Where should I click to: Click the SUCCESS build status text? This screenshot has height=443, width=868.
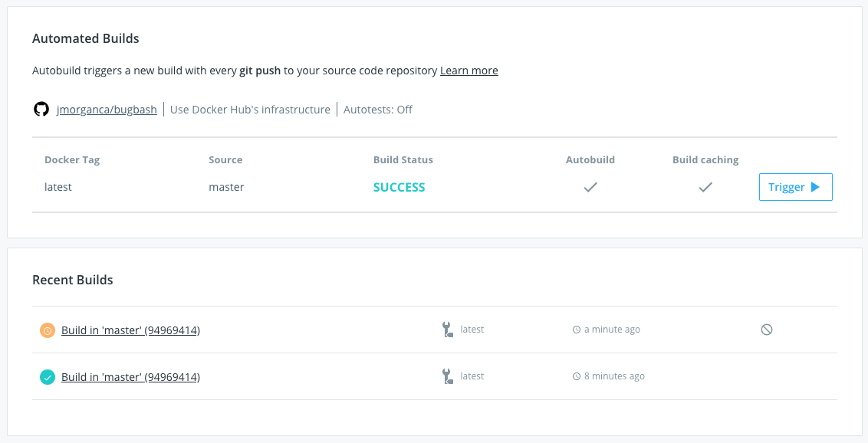coord(399,187)
